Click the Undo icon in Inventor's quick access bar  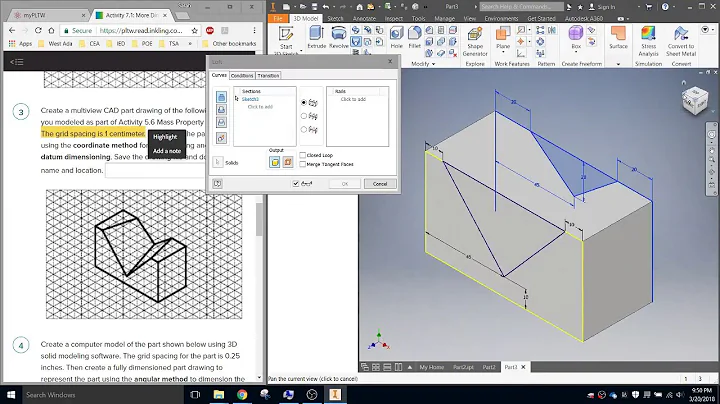(326, 6)
